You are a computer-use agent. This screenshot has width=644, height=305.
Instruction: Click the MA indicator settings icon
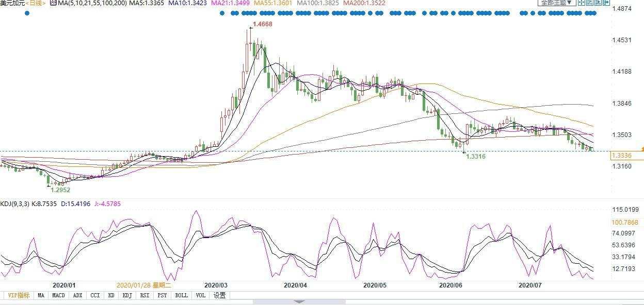coord(53,3)
